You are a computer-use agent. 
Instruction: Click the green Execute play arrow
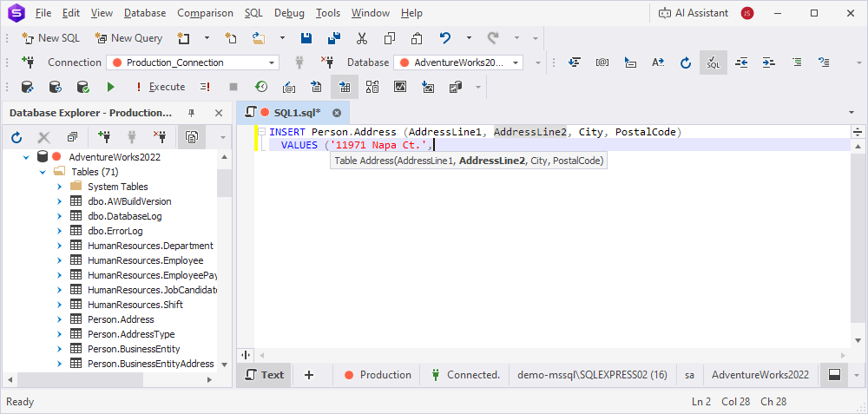(x=110, y=87)
